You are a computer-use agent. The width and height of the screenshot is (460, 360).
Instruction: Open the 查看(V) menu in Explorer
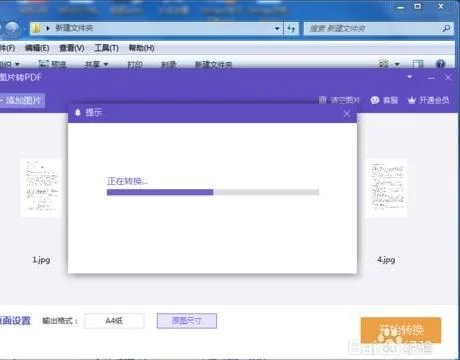[x=72, y=48]
